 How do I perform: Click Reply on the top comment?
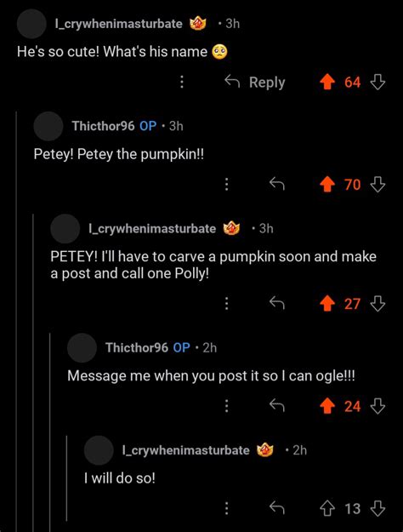click(x=255, y=82)
